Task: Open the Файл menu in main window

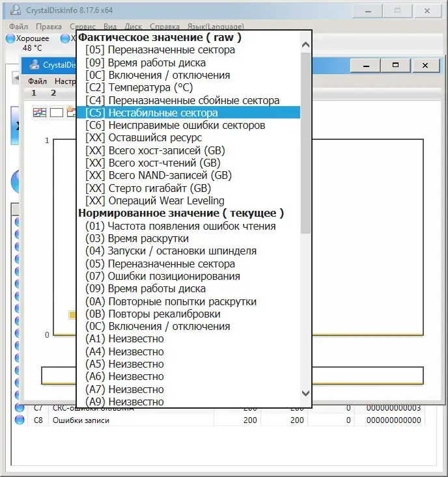Action: click(19, 27)
